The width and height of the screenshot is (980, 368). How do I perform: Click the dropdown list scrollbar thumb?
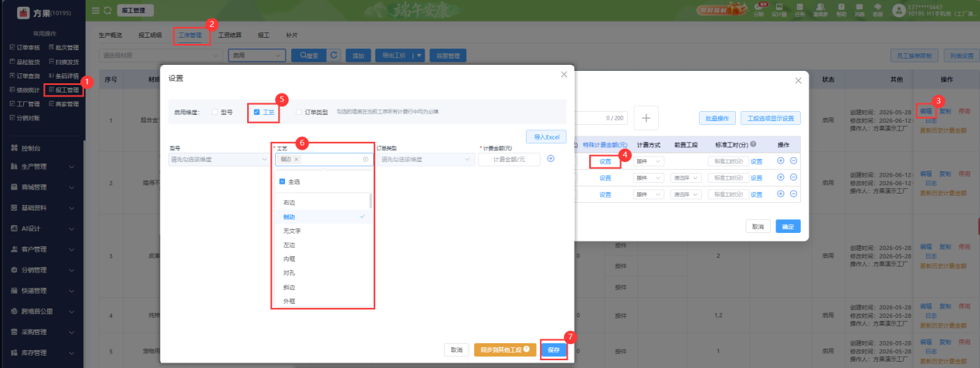click(371, 201)
